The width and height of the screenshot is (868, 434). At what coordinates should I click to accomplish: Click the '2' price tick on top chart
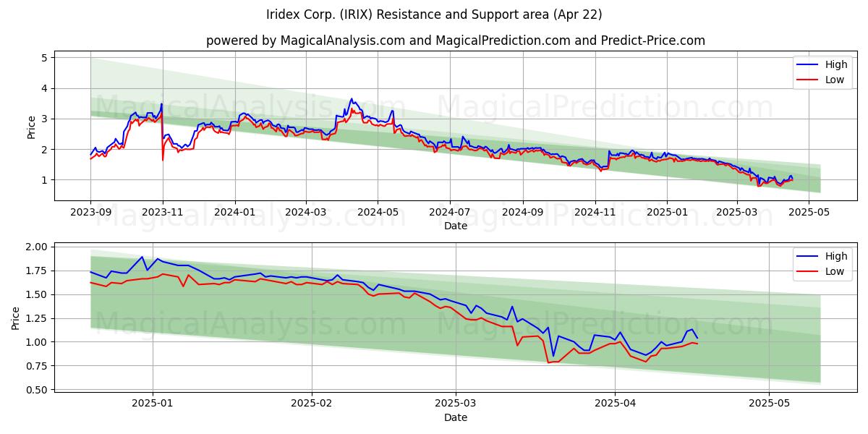coord(44,150)
